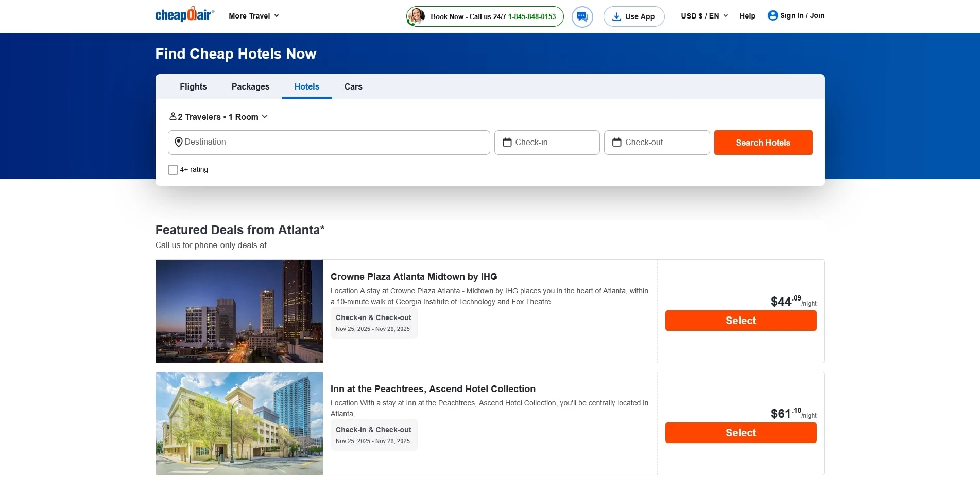Screen dimensions: 980x477
Task: Click the Sign In profile avatar icon
Action: (x=772, y=15)
